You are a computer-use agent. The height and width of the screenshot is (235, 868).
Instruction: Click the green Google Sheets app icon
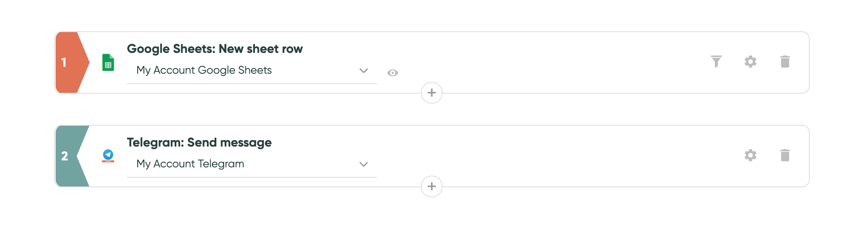pyautogui.click(x=108, y=62)
